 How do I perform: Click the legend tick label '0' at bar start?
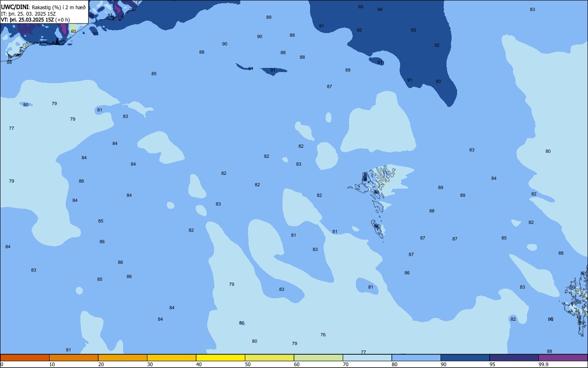point(2,364)
